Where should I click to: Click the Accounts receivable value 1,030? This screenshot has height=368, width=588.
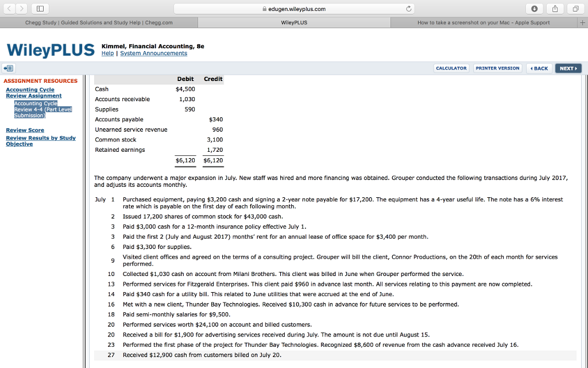tap(187, 99)
